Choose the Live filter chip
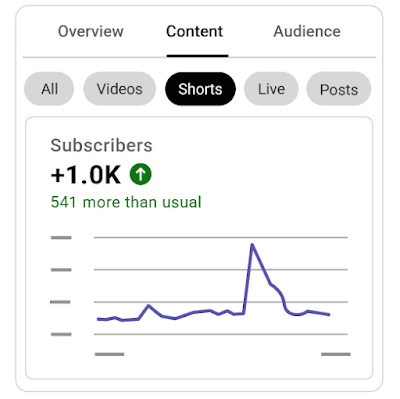Image resolution: width=400 pixels, height=399 pixels. [x=271, y=89]
